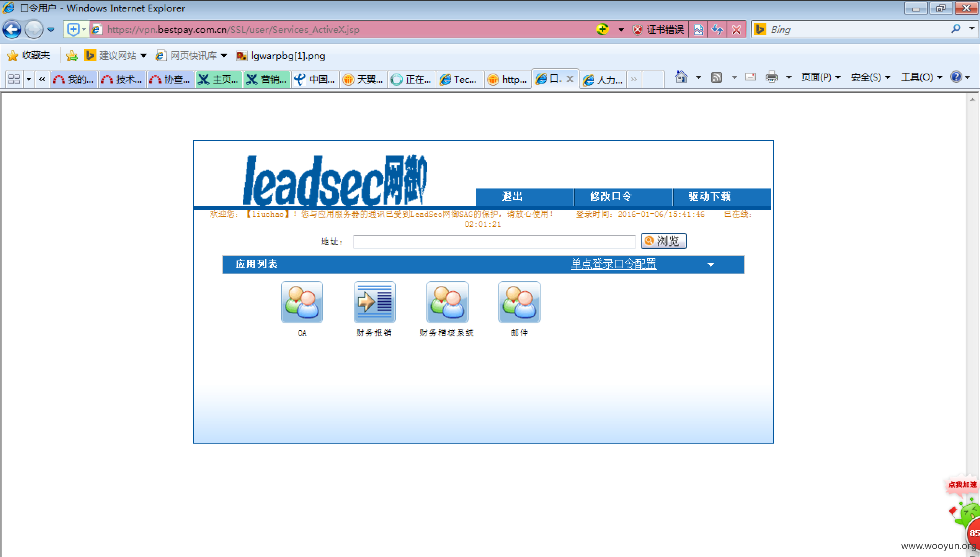Click the Quick Tabs grid icon

[x=14, y=79]
